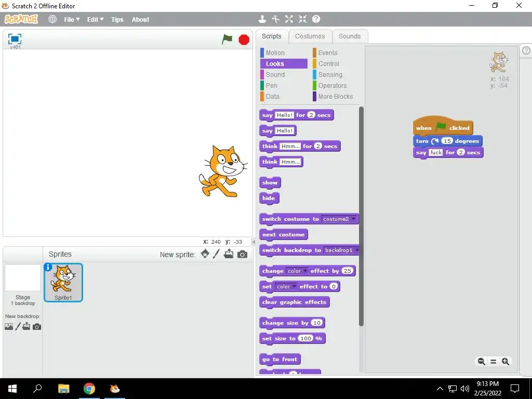Select the Motion block category

(x=284, y=53)
